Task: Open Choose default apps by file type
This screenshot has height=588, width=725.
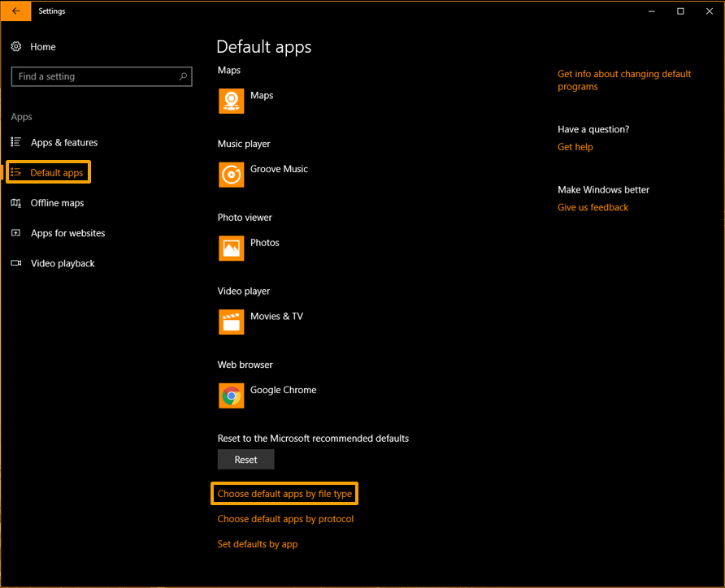Action: pos(284,494)
